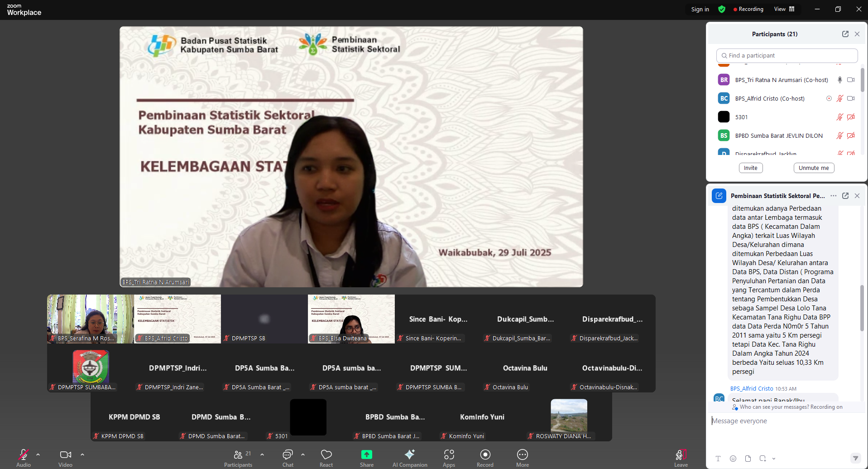
Task: Click the Invite button
Action: [750, 168]
